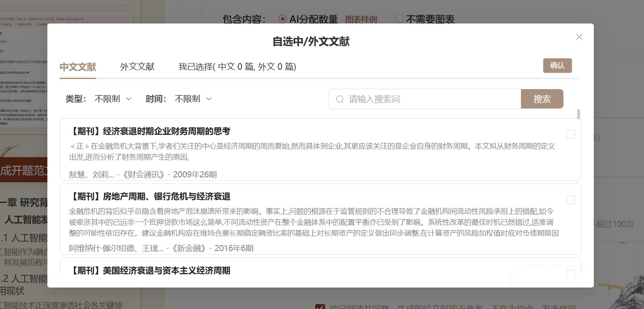Switch to the 中文文献 tab
The image size is (644, 309).
coord(78,66)
